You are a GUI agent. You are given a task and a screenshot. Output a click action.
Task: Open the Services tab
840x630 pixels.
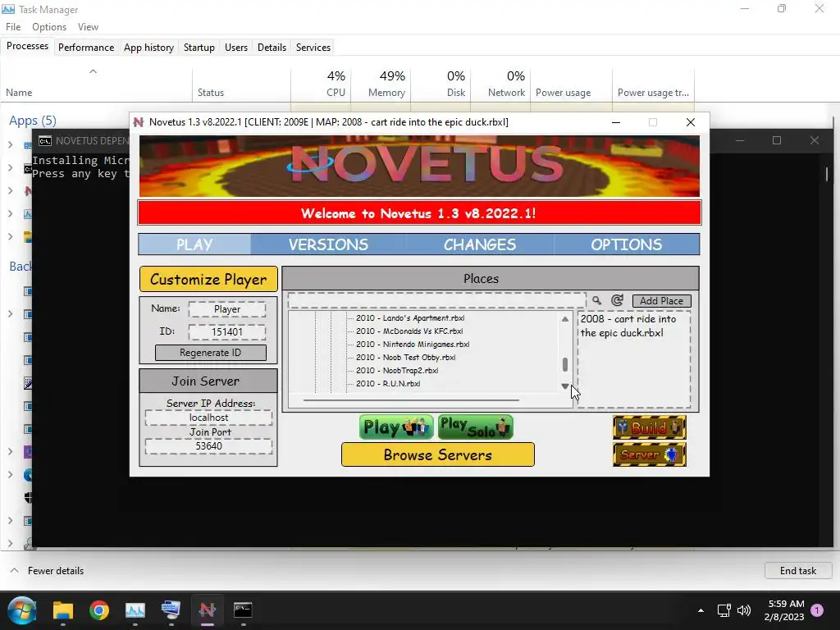313,47
